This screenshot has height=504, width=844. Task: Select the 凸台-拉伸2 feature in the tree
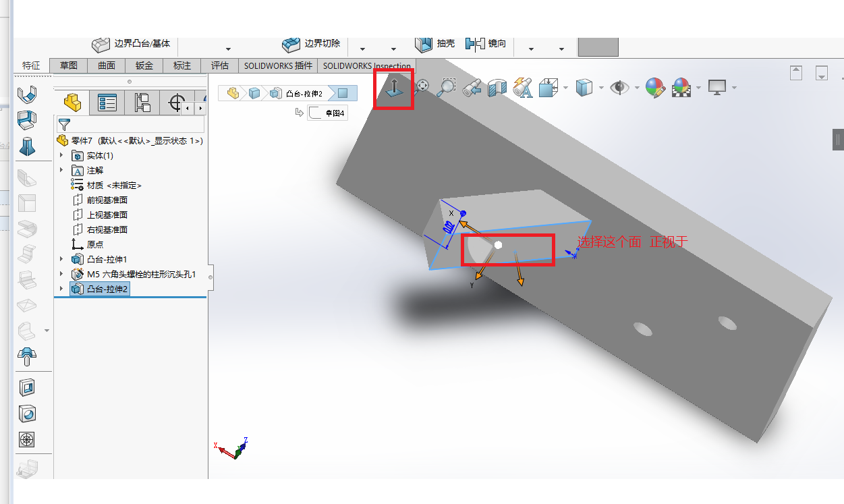click(100, 289)
